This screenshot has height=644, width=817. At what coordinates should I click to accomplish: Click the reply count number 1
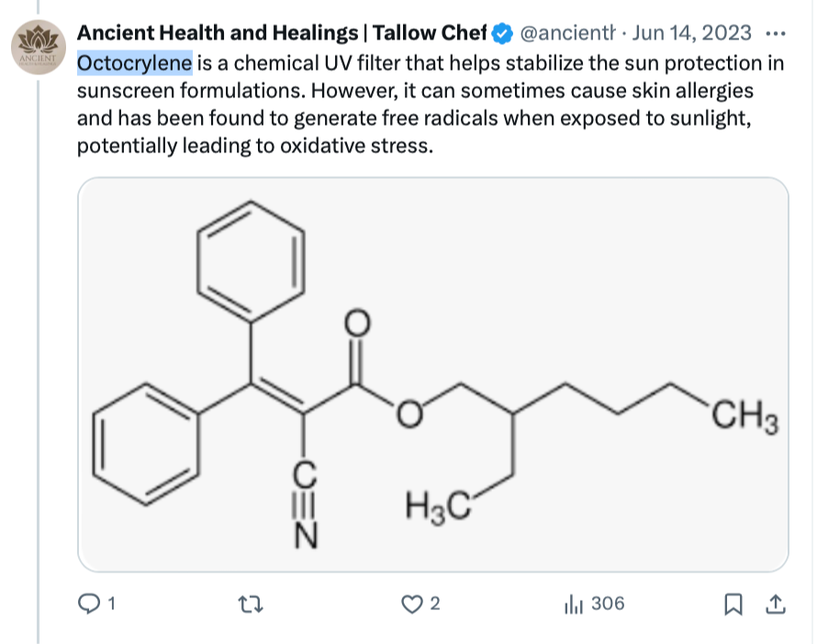click(x=112, y=604)
